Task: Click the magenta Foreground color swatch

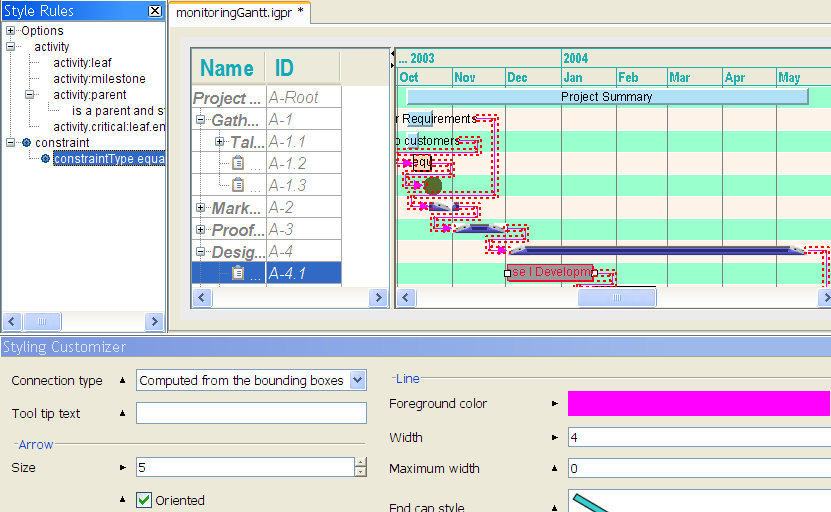Action: tap(698, 404)
